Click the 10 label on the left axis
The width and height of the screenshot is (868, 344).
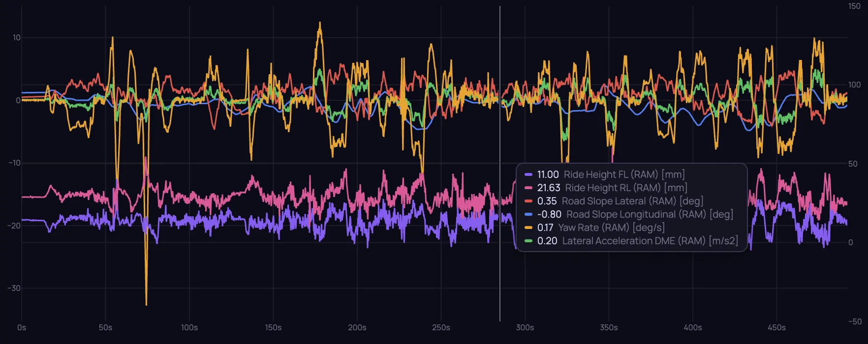pyautogui.click(x=17, y=38)
